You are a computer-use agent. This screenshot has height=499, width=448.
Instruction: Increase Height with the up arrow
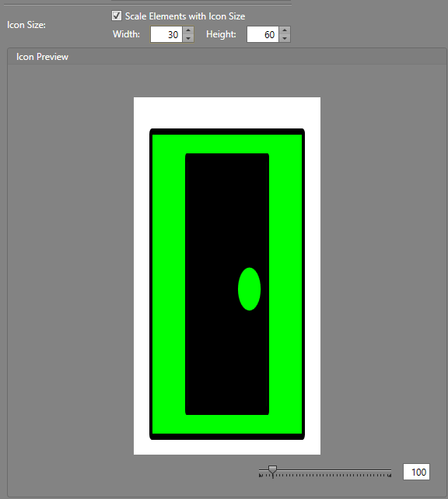tap(285, 30)
